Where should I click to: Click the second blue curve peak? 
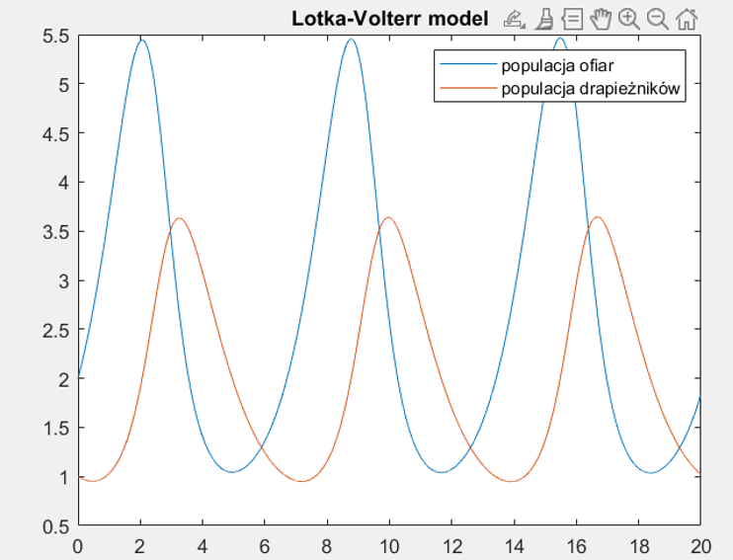(x=351, y=40)
